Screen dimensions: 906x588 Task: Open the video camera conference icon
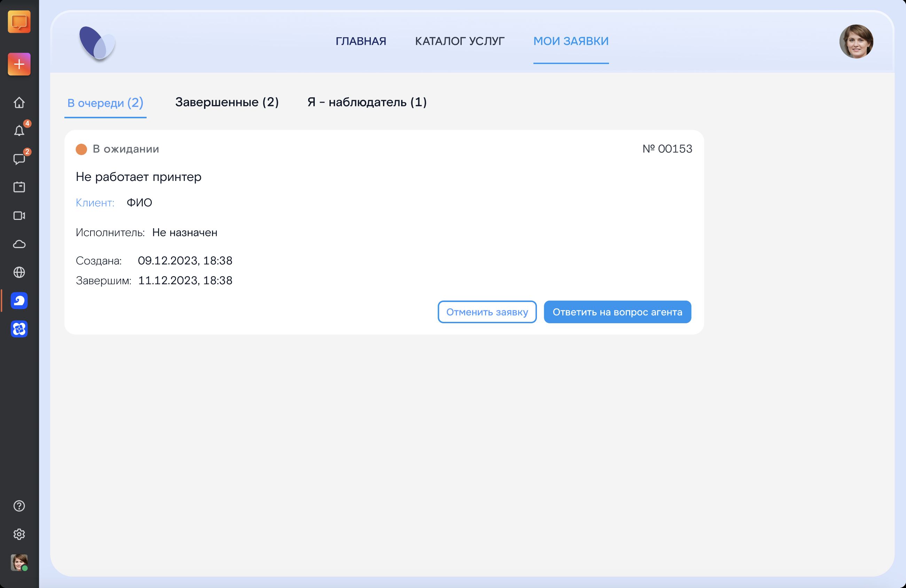(19, 216)
